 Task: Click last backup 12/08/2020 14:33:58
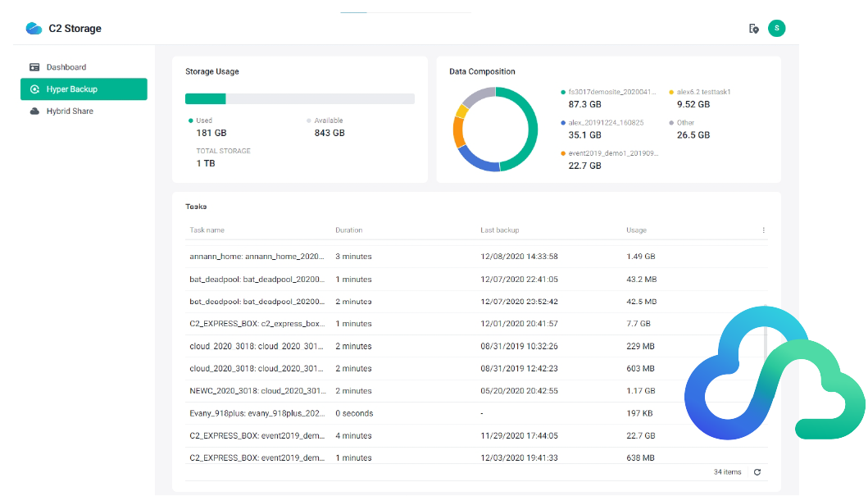[520, 257]
